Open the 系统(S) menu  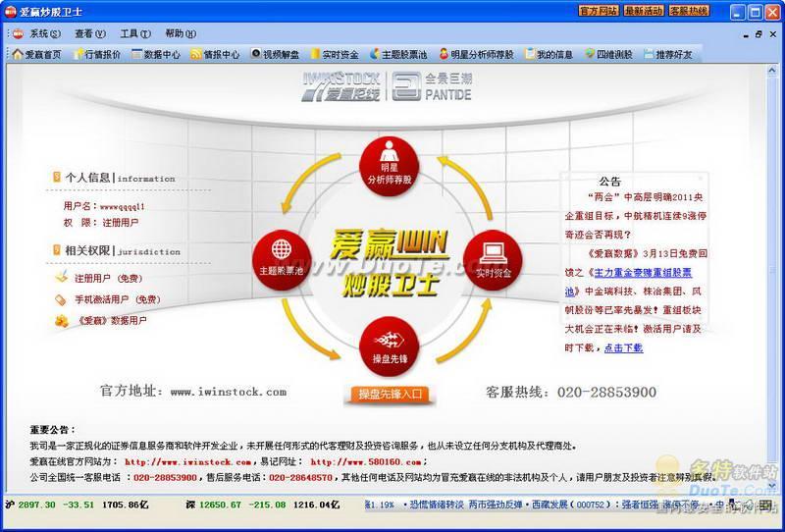coord(45,33)
